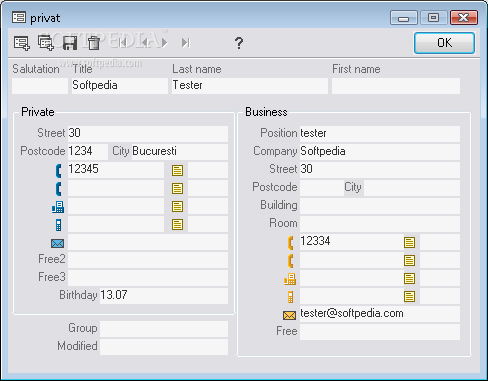The height and width of the screenshot is (381, 488).
Task: Focus private fax number field
Action: pos(116,206)
